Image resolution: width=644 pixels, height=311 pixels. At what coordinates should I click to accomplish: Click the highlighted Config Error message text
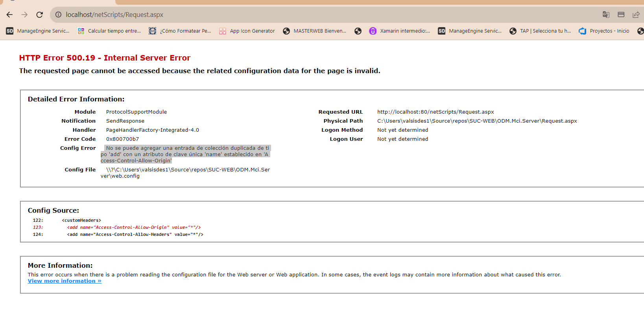click(x=185, y=154)
